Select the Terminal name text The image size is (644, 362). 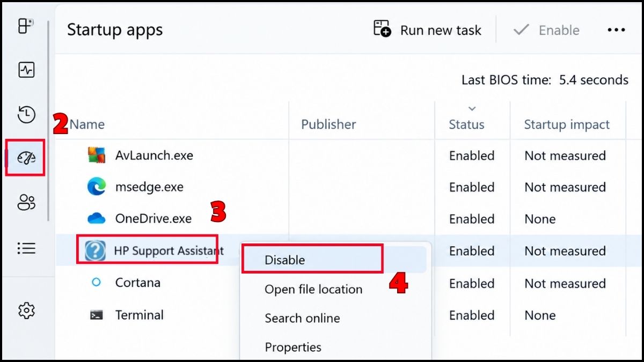pyautogui.click(x=140, y=315)
